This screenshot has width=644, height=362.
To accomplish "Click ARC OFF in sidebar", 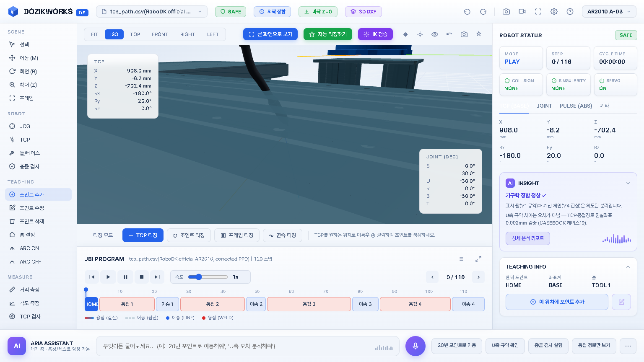I will click(38, 261).
